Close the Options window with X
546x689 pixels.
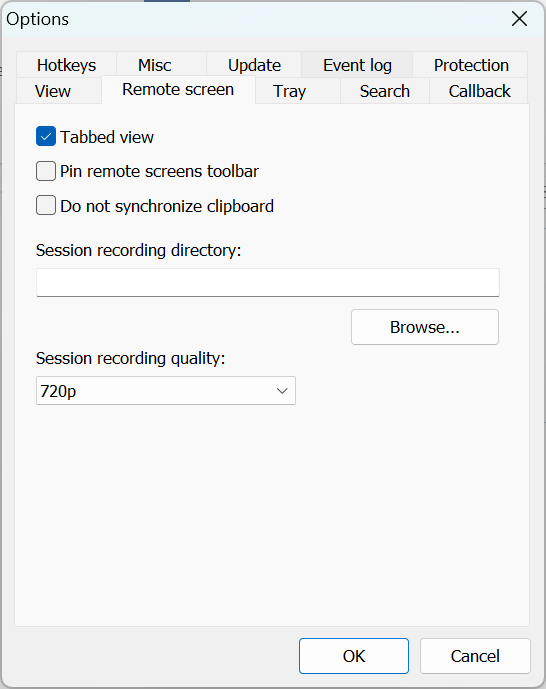pos(519,19)
